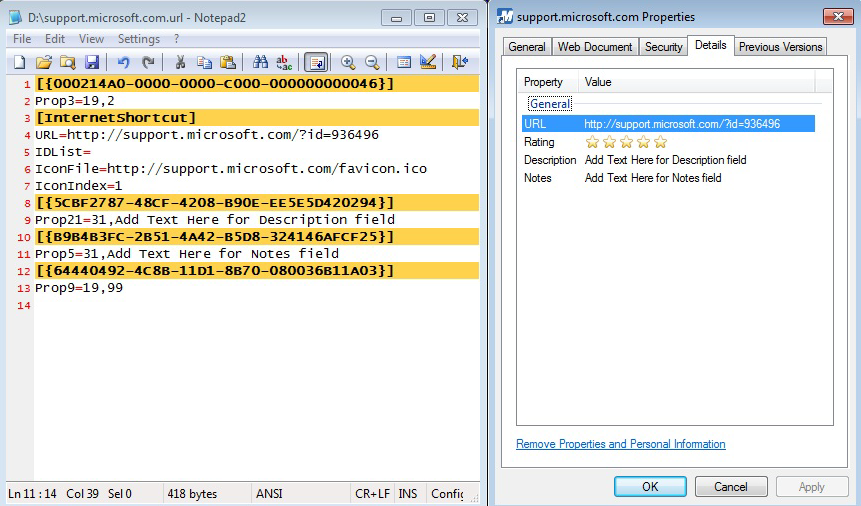Switch to the Web Document tab
Viewport: 861px width, 506px height.
pos(595,47)
